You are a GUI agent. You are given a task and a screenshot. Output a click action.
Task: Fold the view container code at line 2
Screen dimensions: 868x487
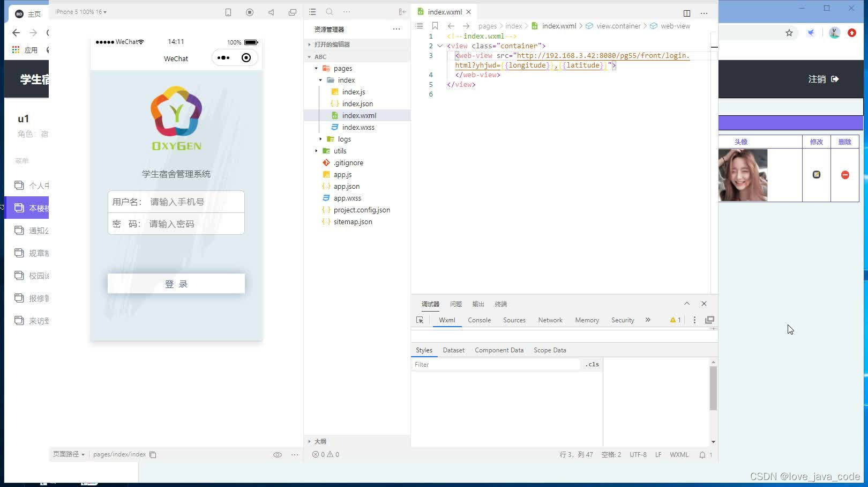coord(440,46)
